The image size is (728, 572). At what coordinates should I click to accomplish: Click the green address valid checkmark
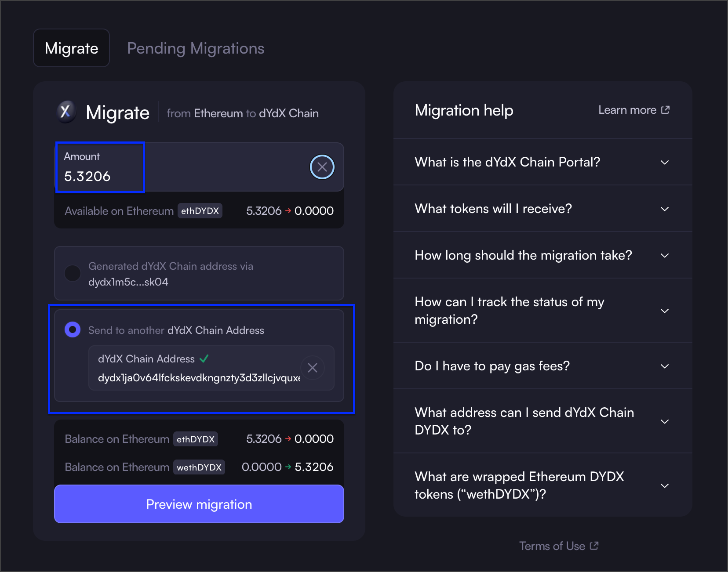click(x=204, y=358)
